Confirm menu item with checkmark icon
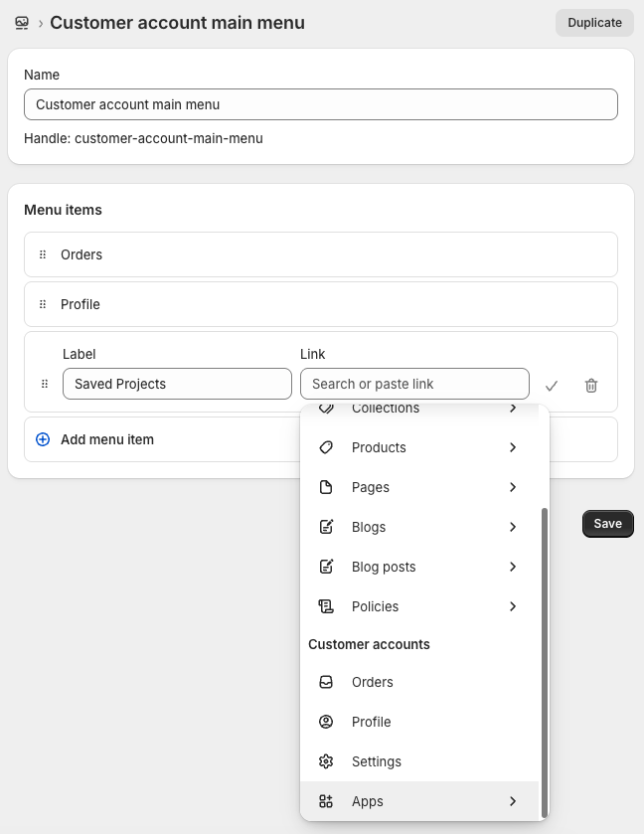The height and width of the screenshot is (834, 644). [x=553, y=385]
